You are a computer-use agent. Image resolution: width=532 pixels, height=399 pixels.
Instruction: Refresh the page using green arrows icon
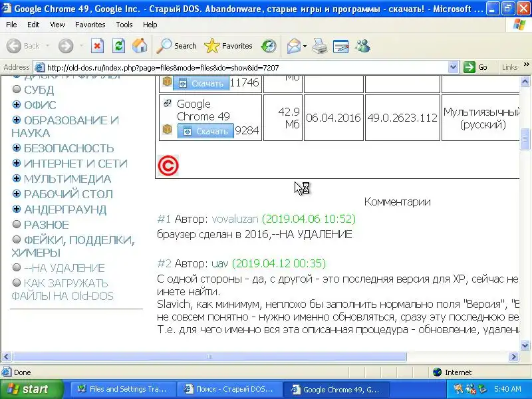[x=119, y=46]
